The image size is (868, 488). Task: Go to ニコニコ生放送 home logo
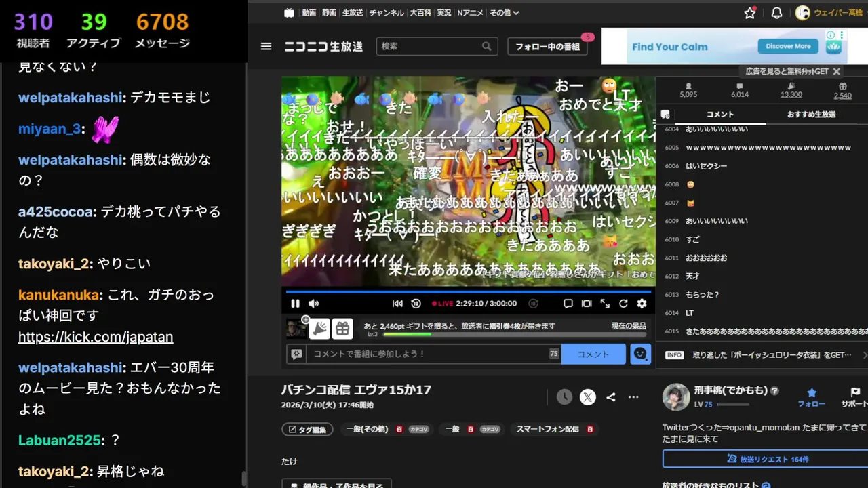click(x=323, y=47)
